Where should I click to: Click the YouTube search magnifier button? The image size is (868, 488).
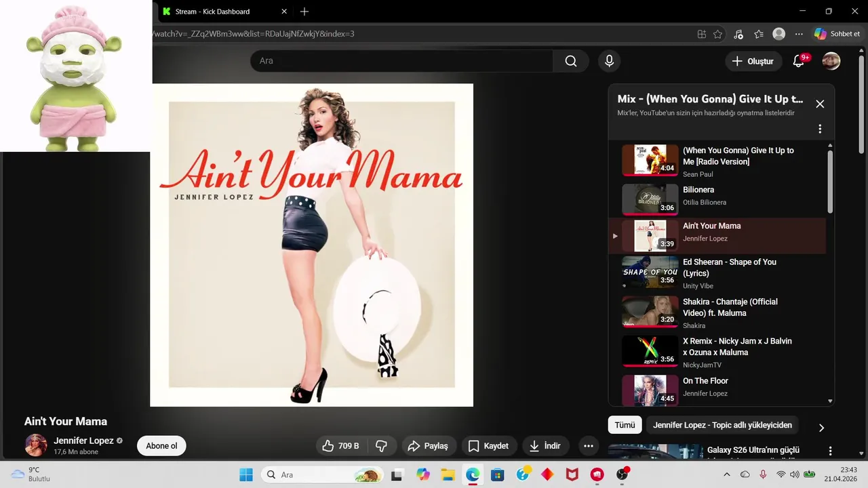(x=571, y=61)
